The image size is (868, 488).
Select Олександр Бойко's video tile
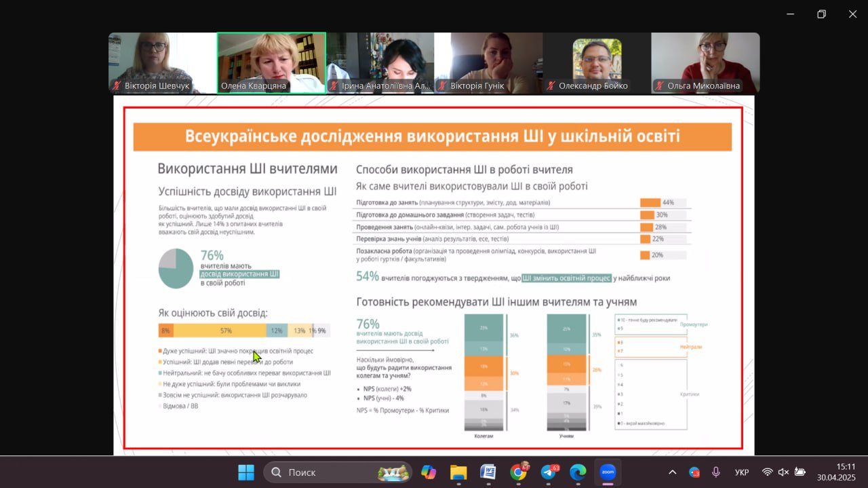597,62
